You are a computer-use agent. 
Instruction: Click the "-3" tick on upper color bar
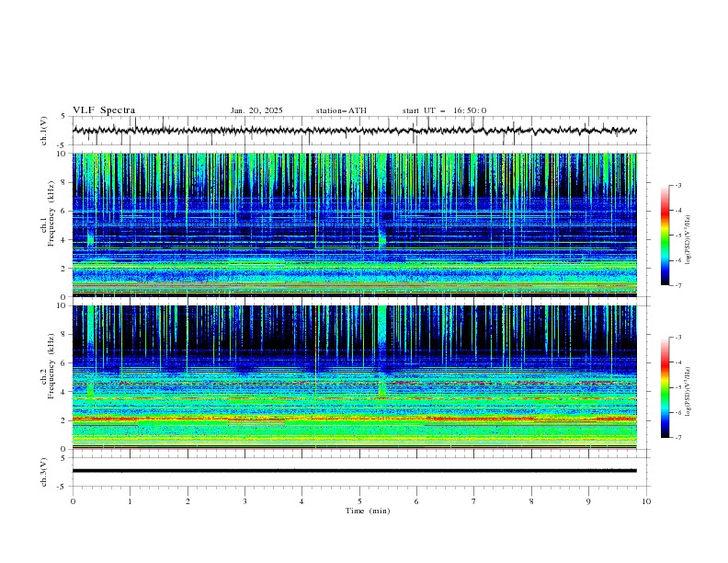[677, 185]
